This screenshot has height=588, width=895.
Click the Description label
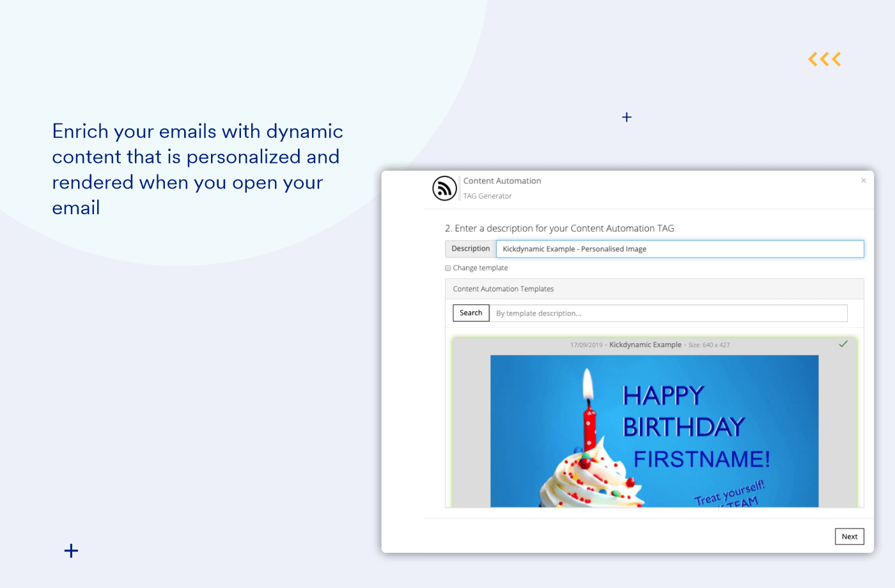pyautogui.click(x=471, y=249)
